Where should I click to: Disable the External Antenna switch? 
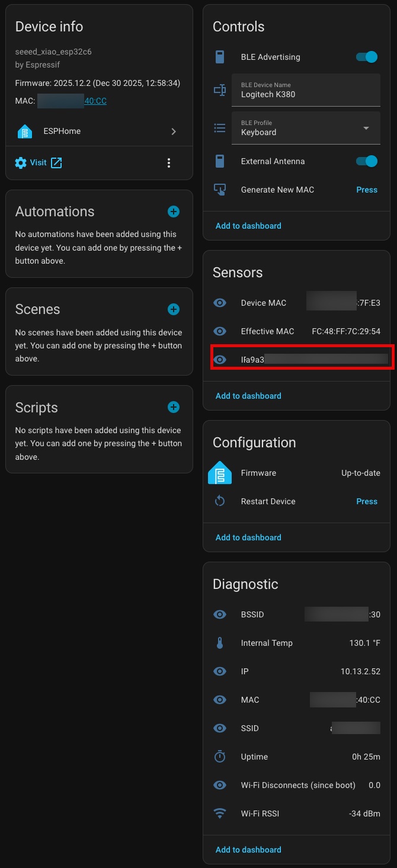click(367, 161)
